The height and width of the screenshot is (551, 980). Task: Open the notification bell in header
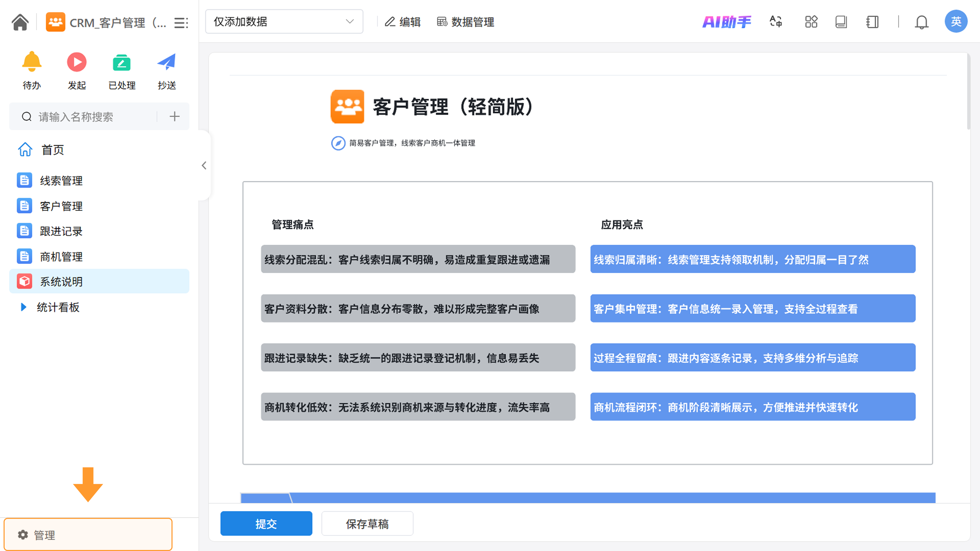click(x=921, y=22)
